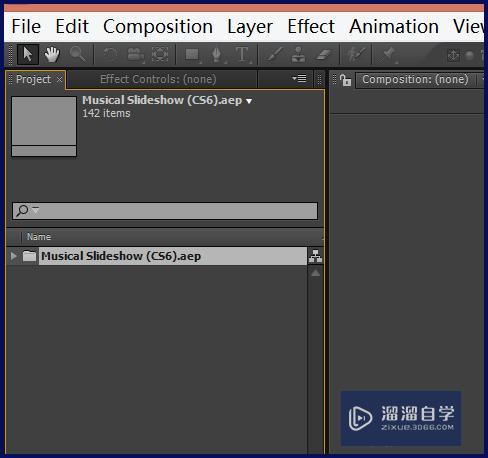
Task: Select the Selection arrow tool
Action: click(x=28, y=54)
